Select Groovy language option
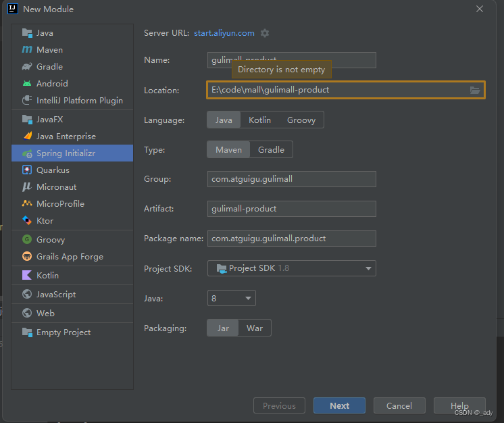This screenshot has width=504, height=423. 301,120
